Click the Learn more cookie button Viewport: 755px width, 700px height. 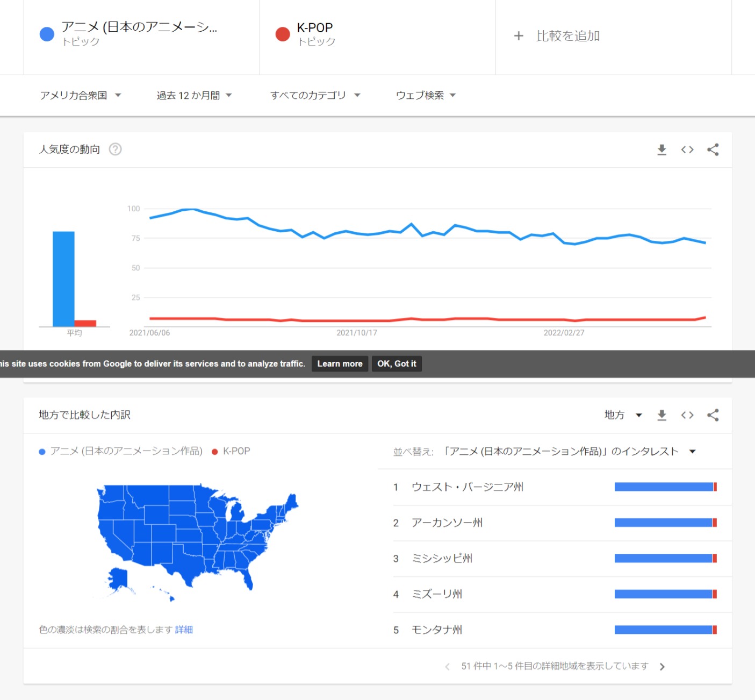[x=340, y=364]
